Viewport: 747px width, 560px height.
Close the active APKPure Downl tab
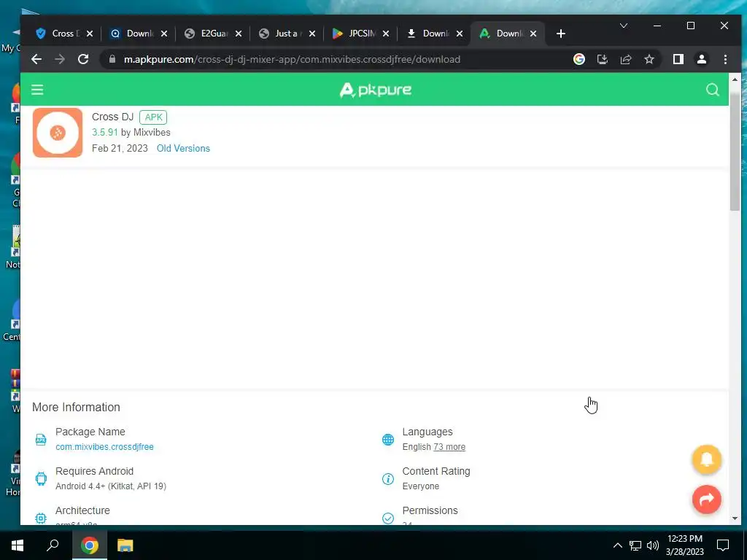click(x=533, y=34)
